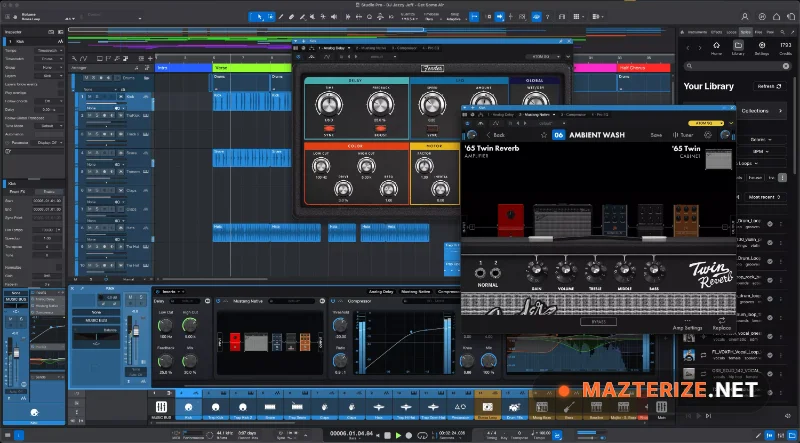Select the Main output channel icon
The image size is (800, 443).
(x=661, y=407)
